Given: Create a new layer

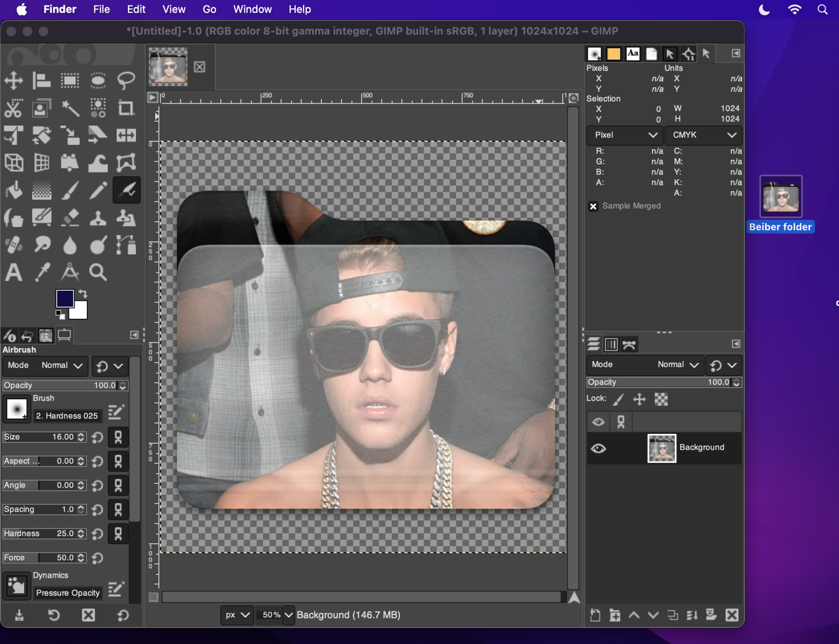Looking at the screenshot, I should point(595,615).
